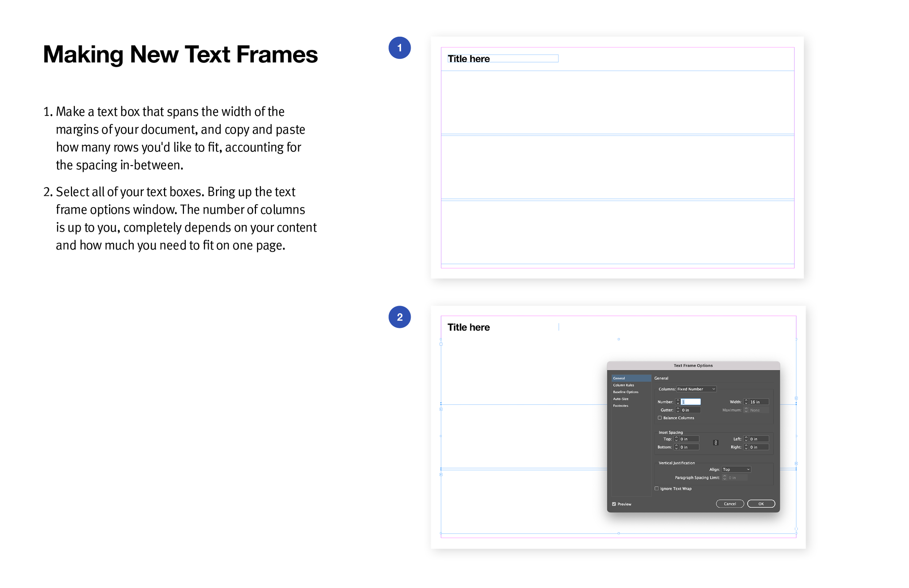This screenshot has width=909, height=588.
Task: Dismiss the dialog with Cancel
Action: coord(730,504)
